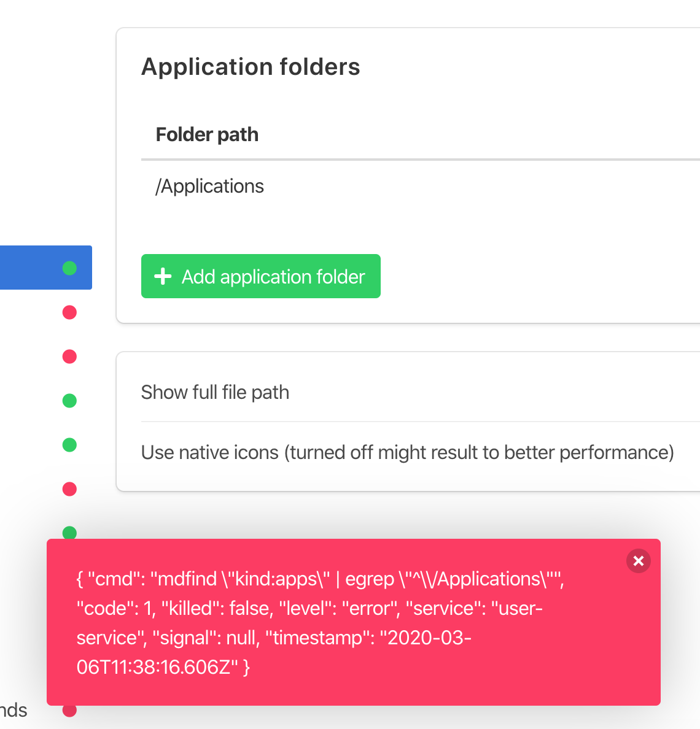Click the green dot level with Show full file path

pyautogui.click(x=69, y=401)
